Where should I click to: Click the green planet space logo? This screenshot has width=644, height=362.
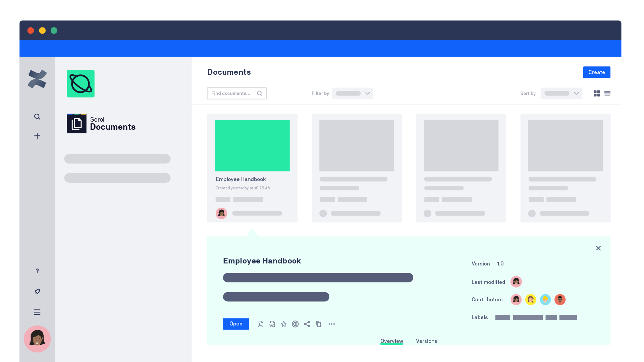click(80, 83)
